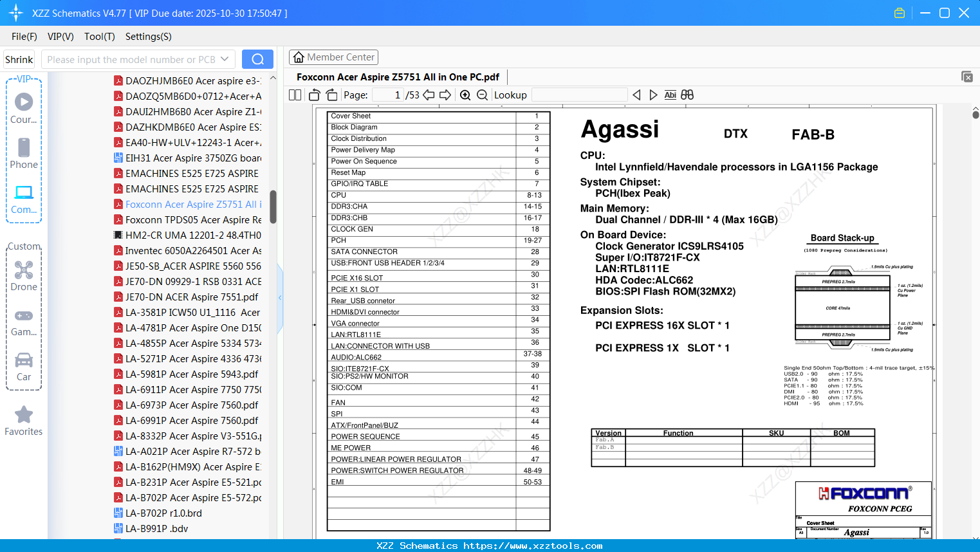Open LA-5981P Acer Aspire 5943.pdf

click(187, 374)
